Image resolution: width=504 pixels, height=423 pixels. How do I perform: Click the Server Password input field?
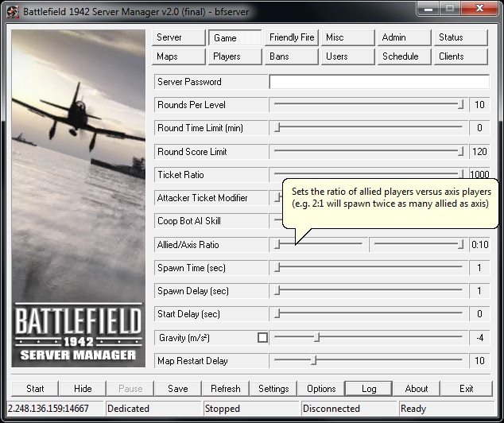pos(379,82)
